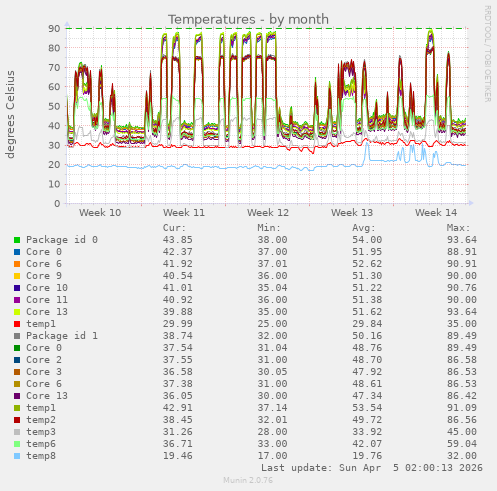
Task: Click the 'Week 13' axis label
Action: (x=352, y=213)
